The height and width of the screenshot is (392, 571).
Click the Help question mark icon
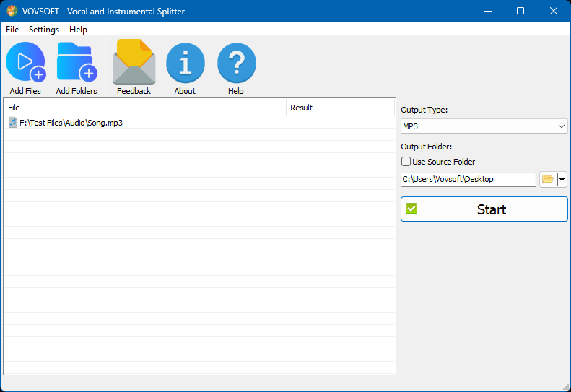coord(236,63)
